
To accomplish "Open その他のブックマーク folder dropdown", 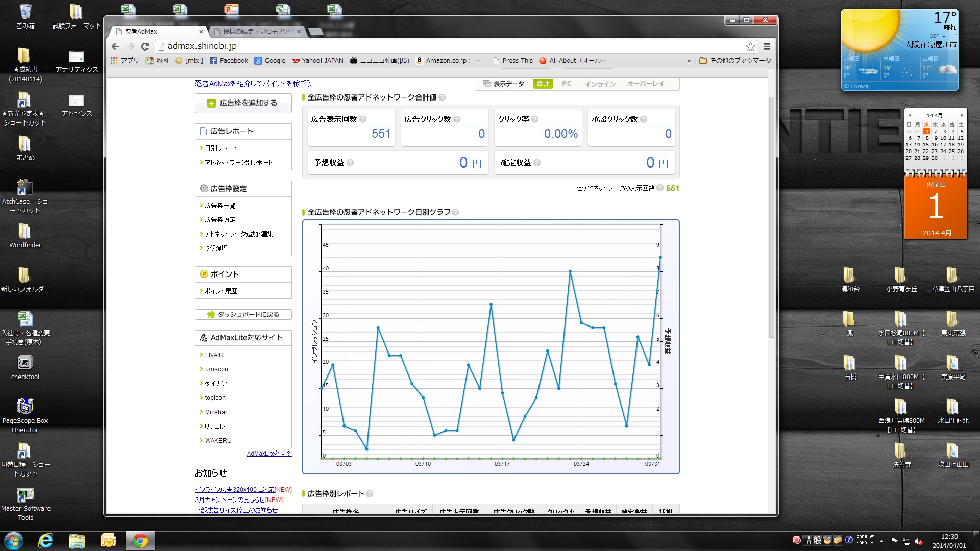I will pos(735,61).
